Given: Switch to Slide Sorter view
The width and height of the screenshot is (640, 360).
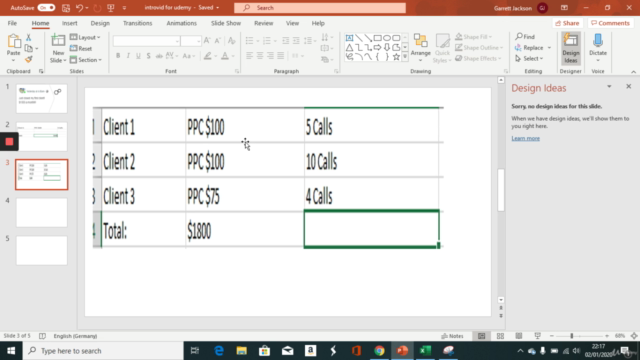Looking at the screenshot, I should click(500, 336).
